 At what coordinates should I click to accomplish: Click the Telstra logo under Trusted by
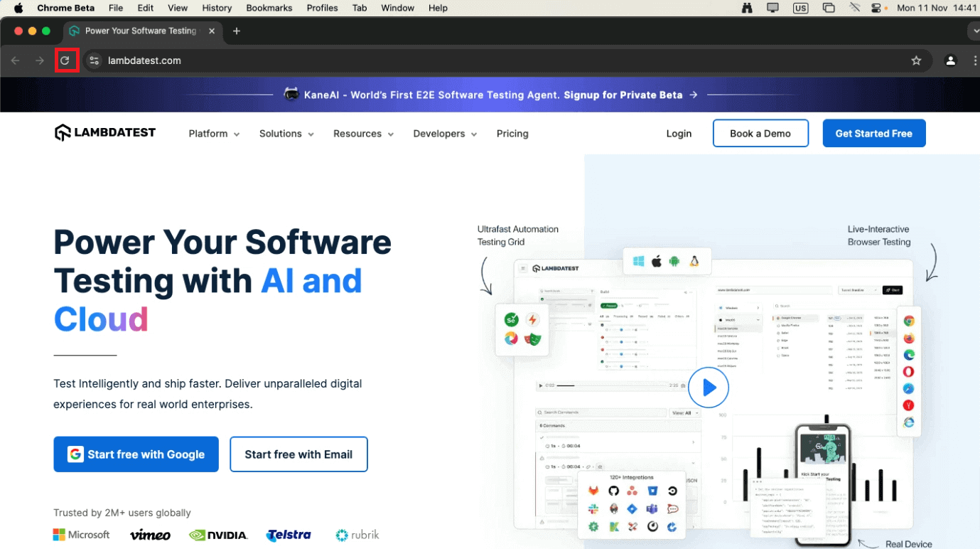point(289,535)
